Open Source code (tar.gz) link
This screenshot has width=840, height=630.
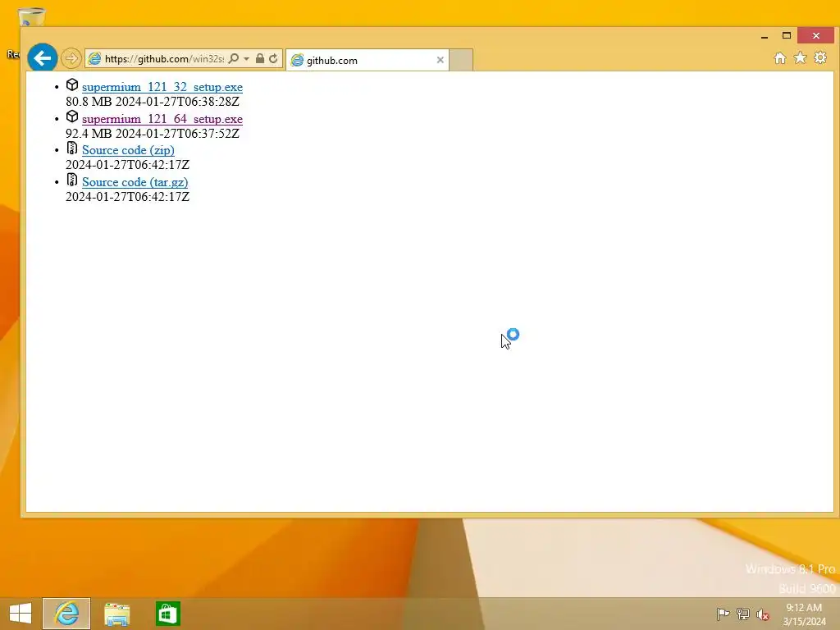click(x=135, y=182)
